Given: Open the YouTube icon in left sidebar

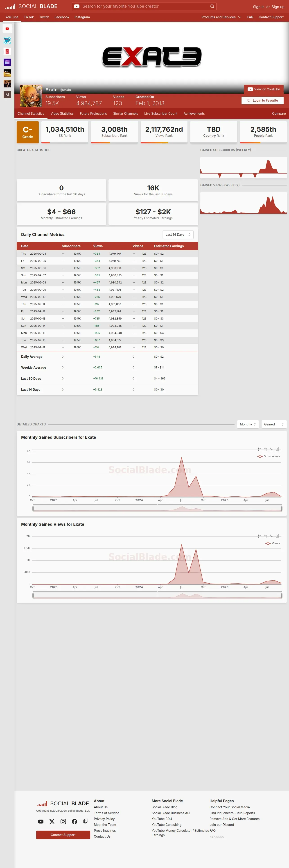Looking at the screenshot, I should [x=7, y=29].
